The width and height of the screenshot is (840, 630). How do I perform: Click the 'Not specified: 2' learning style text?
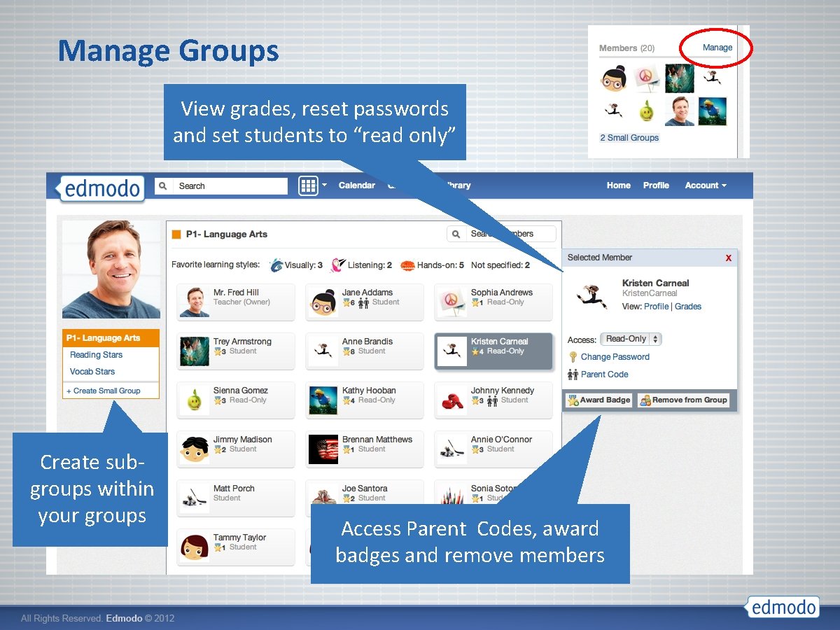[500, 265]
